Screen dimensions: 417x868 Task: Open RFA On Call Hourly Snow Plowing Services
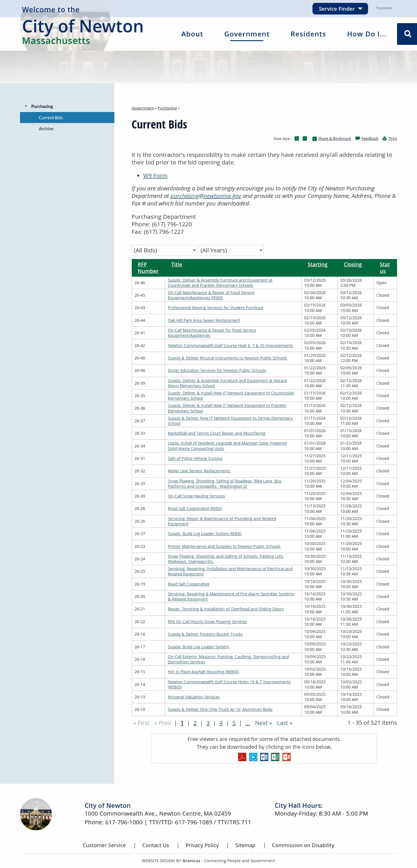[207, 622]
